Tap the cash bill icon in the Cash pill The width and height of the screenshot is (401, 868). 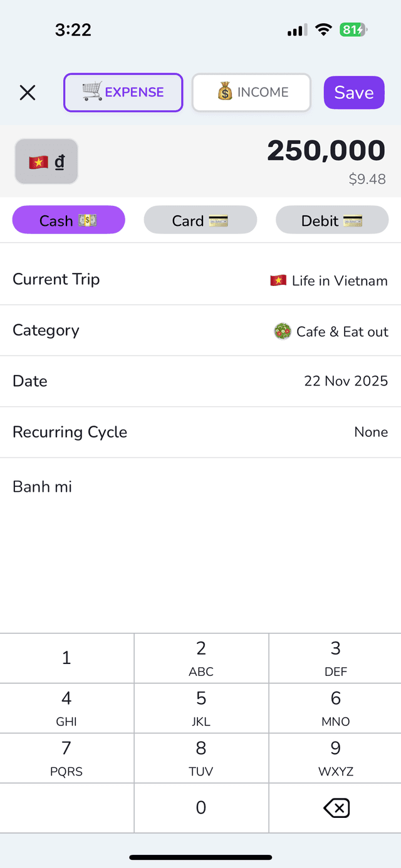coord(86,220)
